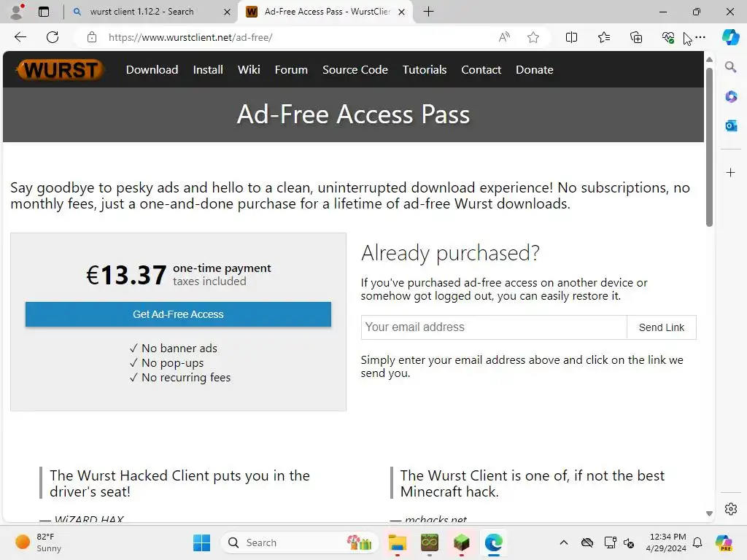The height and width of the screenshot is (560, 747).
Task: Open the Microsoft 365 sidebar icon
Action: click(x=731, y=96)
